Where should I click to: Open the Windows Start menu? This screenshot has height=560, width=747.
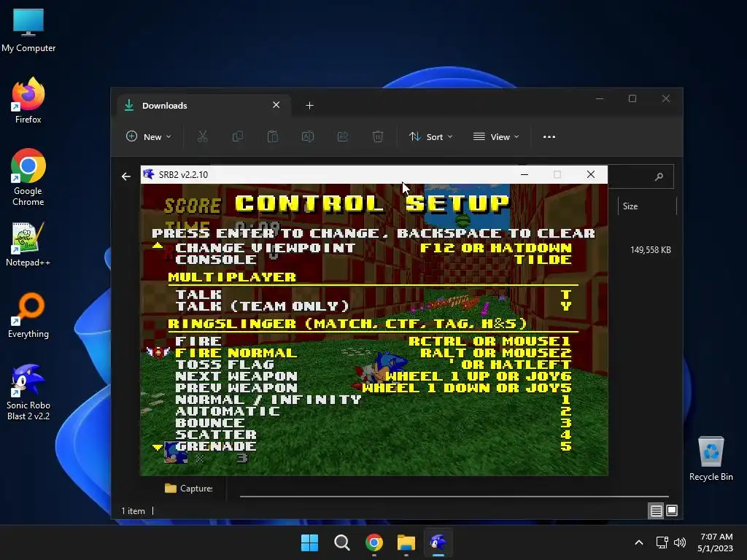click(309, 542)
